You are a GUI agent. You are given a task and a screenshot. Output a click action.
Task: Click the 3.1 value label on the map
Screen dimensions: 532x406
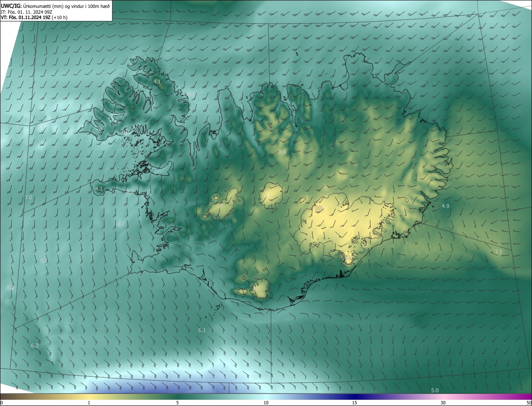[498, 252]
